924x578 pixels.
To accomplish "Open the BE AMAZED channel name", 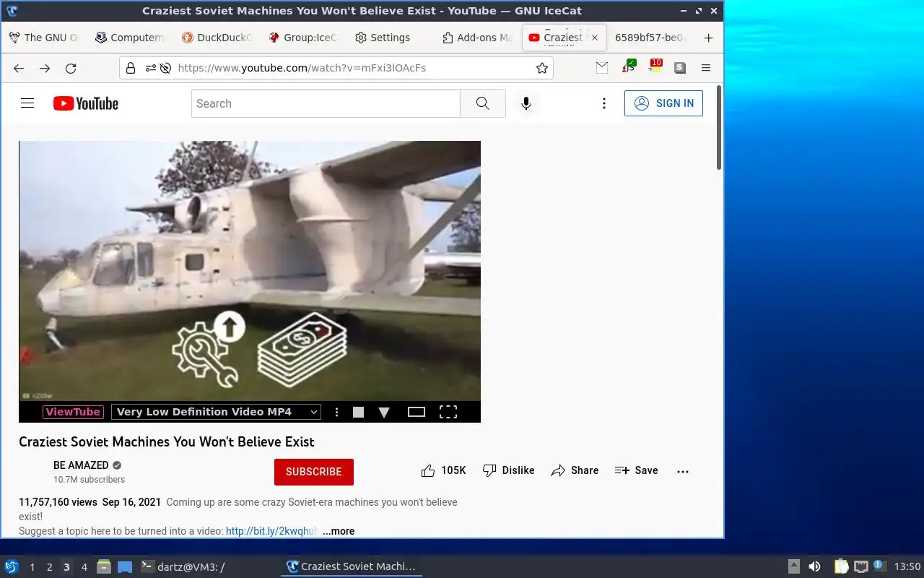I will [81, 465].
